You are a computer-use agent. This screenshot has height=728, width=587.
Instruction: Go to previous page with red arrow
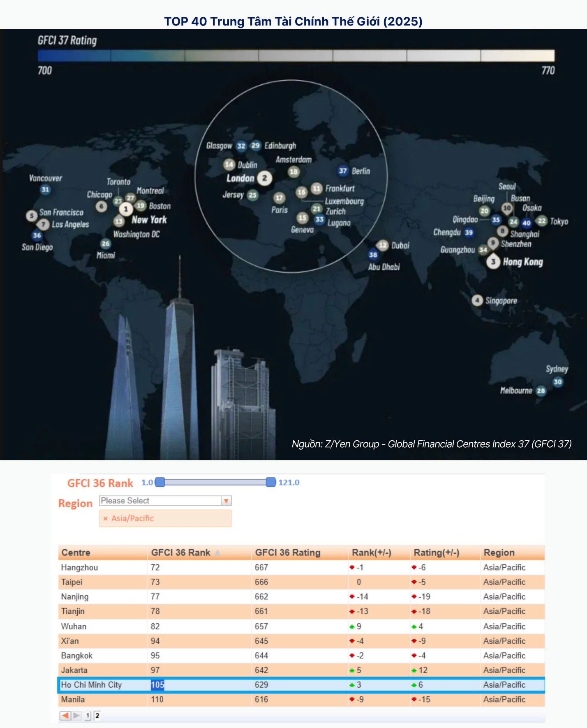(65, 716)
